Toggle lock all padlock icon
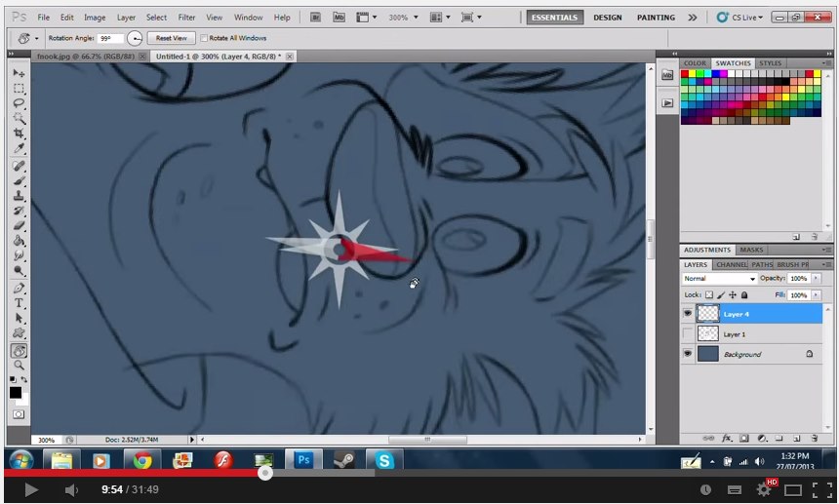Screen dimensions: 839x504 (x=744, y=295)
